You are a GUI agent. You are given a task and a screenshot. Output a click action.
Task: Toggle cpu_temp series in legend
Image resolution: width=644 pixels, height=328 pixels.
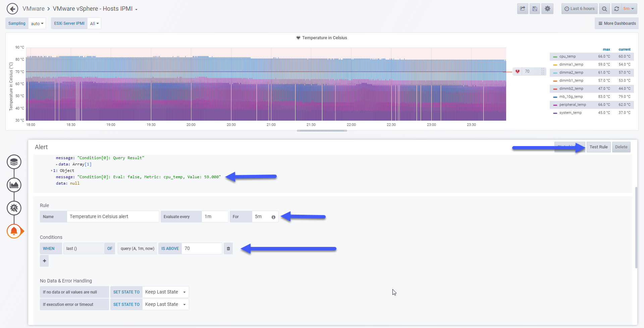(x=568, y=57)
